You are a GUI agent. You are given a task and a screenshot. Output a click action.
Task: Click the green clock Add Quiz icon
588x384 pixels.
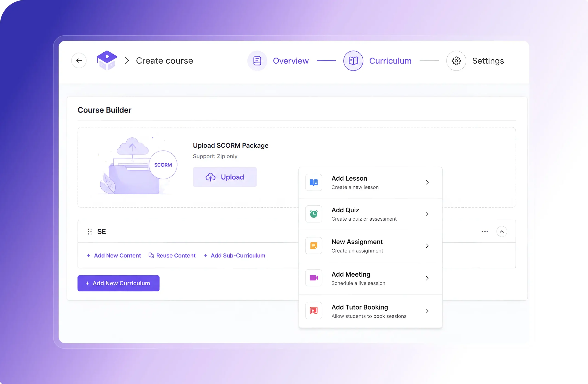tap(314, 214)
